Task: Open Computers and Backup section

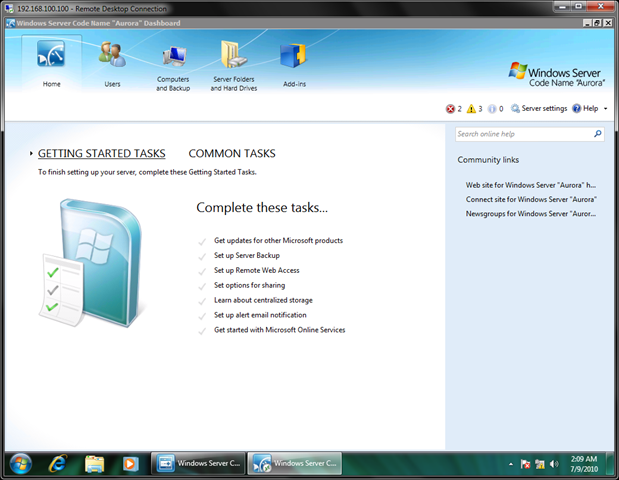Action: [x=174, y=57]
